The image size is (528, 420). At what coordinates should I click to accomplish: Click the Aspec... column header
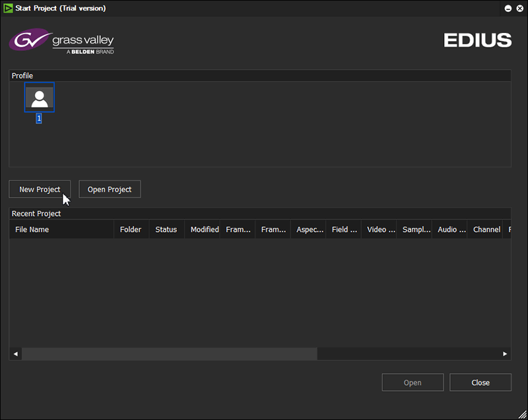[x=308, y=229]
